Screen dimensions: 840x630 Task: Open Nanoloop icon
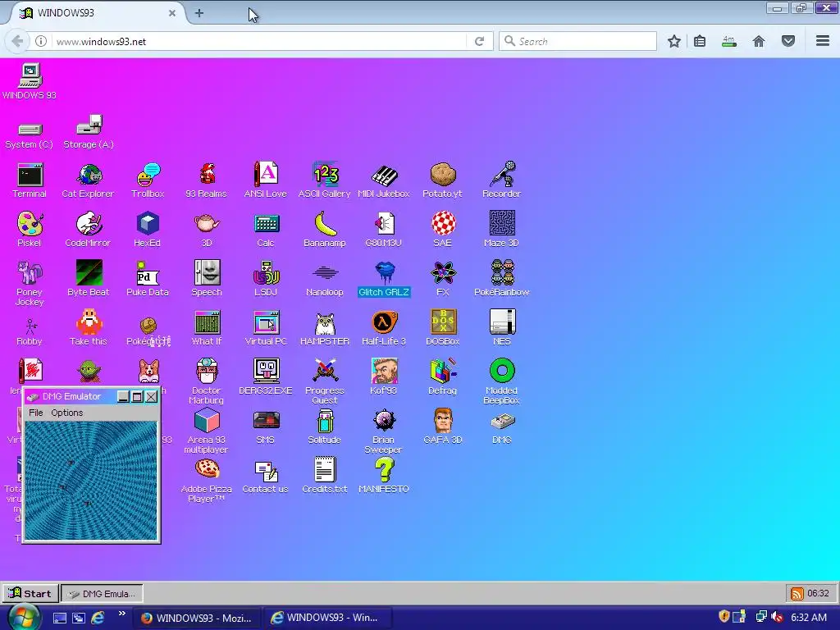(325, 279)
